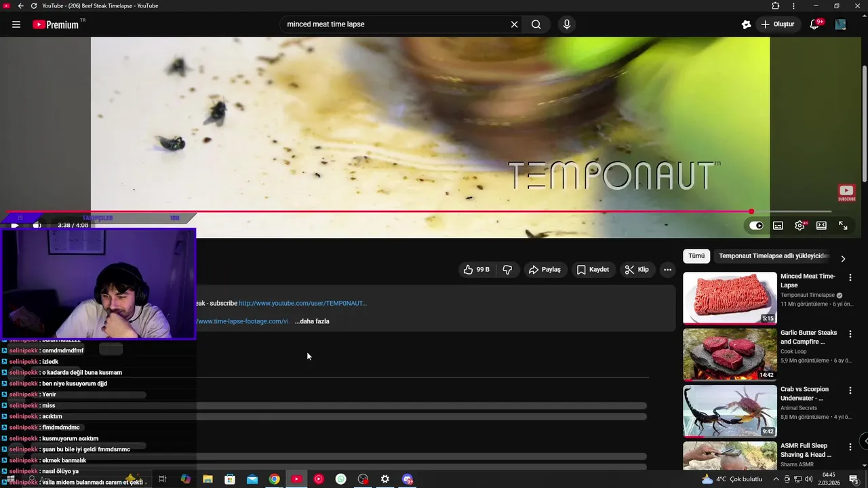Open File Explorer from taskbar
Viewport: 868px width, 488px height.
click(208, 479)
